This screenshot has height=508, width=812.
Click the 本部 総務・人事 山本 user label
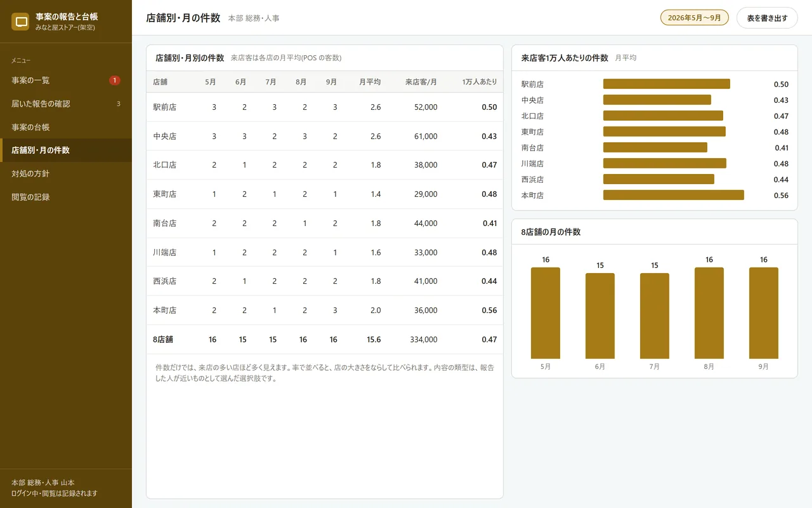click(x=43, y=483)
